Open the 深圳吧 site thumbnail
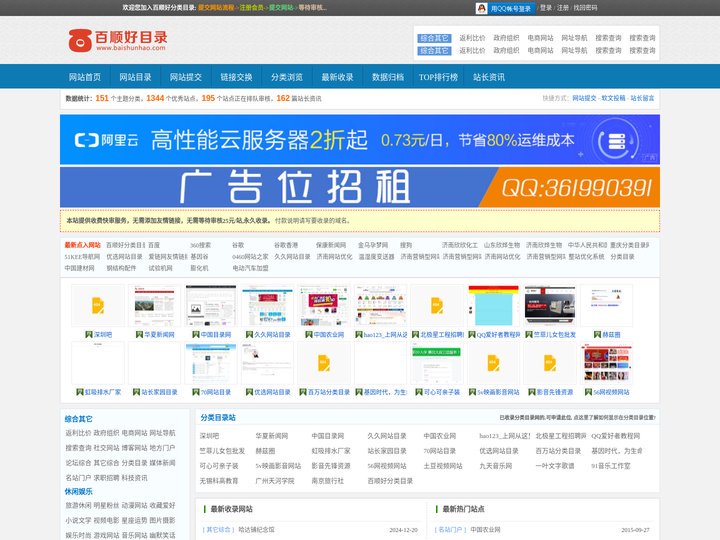The image size is (720, 540). (x=98, y=305)
